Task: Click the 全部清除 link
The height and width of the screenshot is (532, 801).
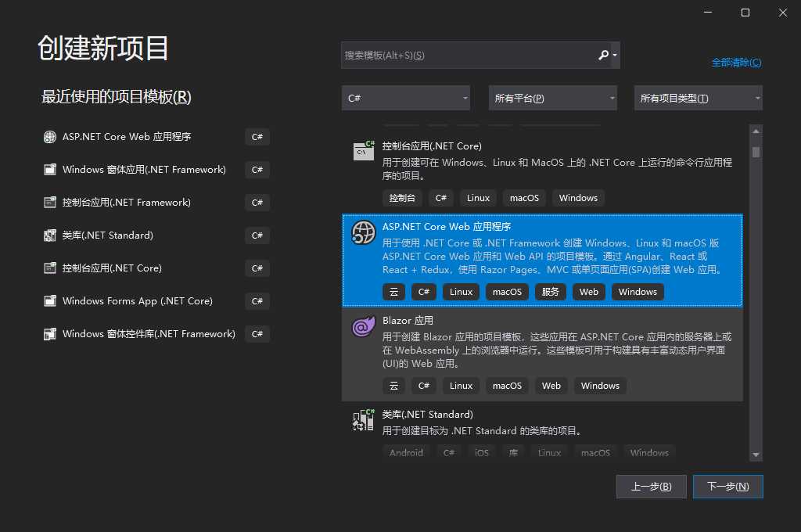Action: coord(736,63)
